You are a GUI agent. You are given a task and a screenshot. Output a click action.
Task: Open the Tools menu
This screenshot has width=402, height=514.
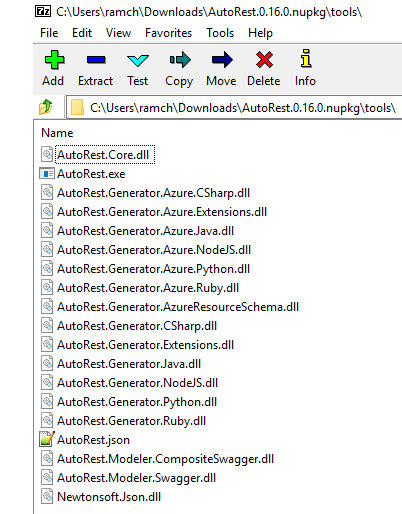(220, 33)
